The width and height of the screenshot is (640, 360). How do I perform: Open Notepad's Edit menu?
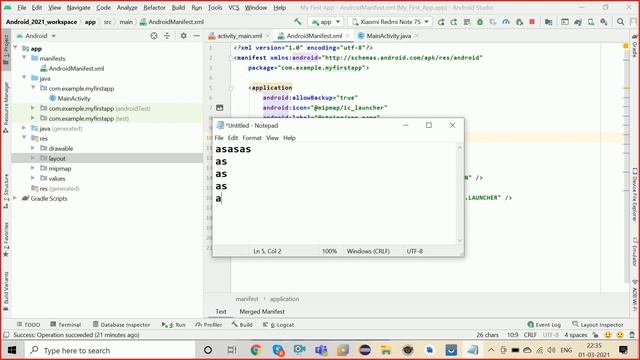233,138
